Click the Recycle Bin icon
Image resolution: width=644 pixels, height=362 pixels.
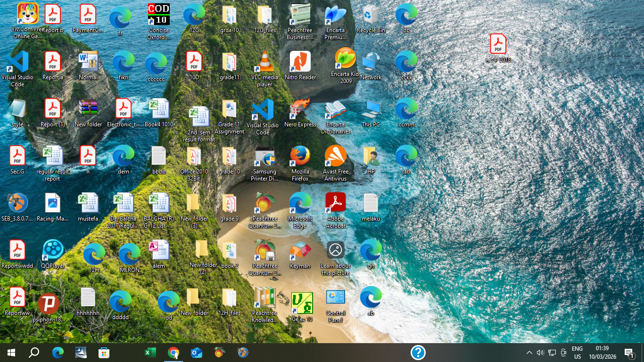(x=371, y=19)
